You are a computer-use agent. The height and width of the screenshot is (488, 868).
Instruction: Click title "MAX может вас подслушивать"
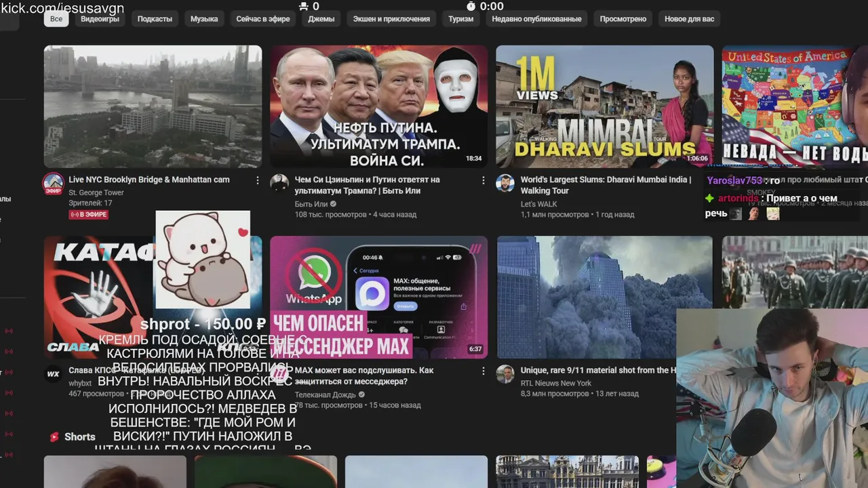[x=364, y=375]
